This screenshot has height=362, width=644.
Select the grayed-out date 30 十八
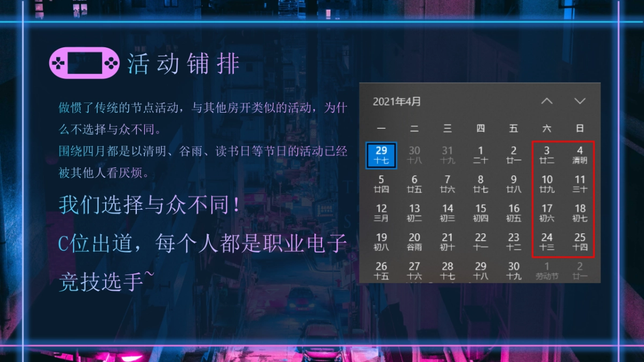tap(414, 154)
